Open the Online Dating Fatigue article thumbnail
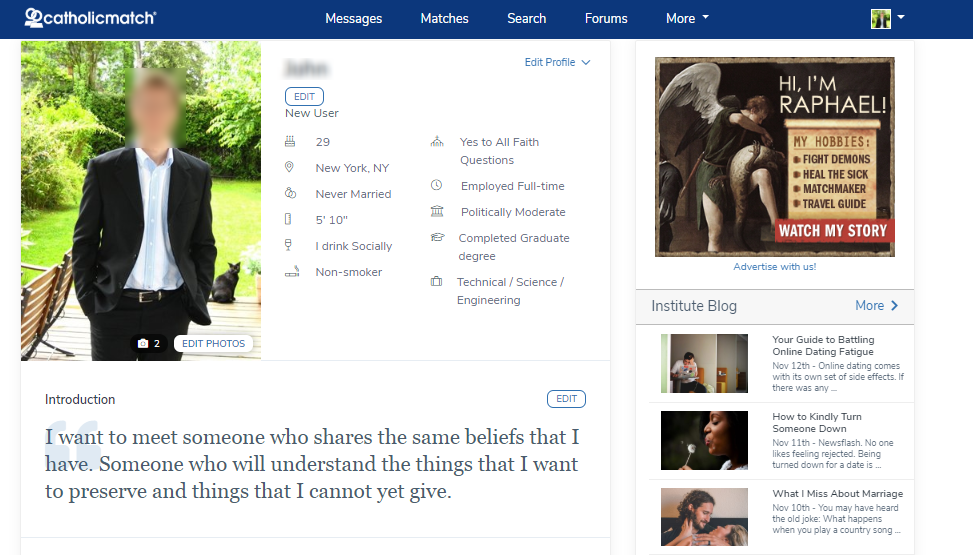This screenshot has width=973, height=555. pyautogui.click(x=704, y=363)
